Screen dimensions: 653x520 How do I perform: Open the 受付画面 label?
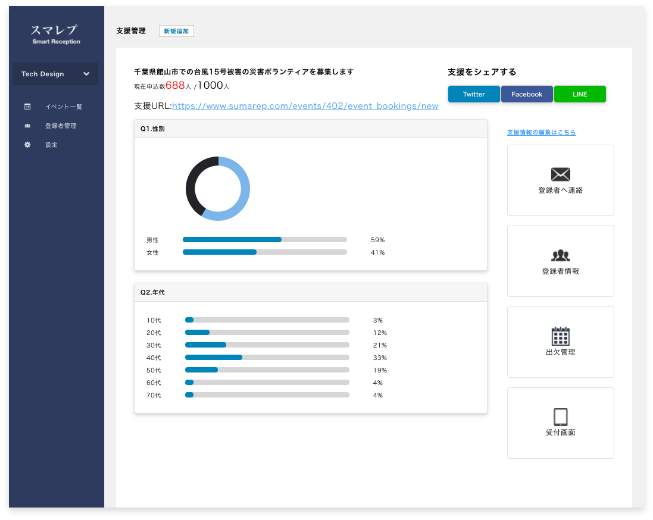(x=561, y=433)
